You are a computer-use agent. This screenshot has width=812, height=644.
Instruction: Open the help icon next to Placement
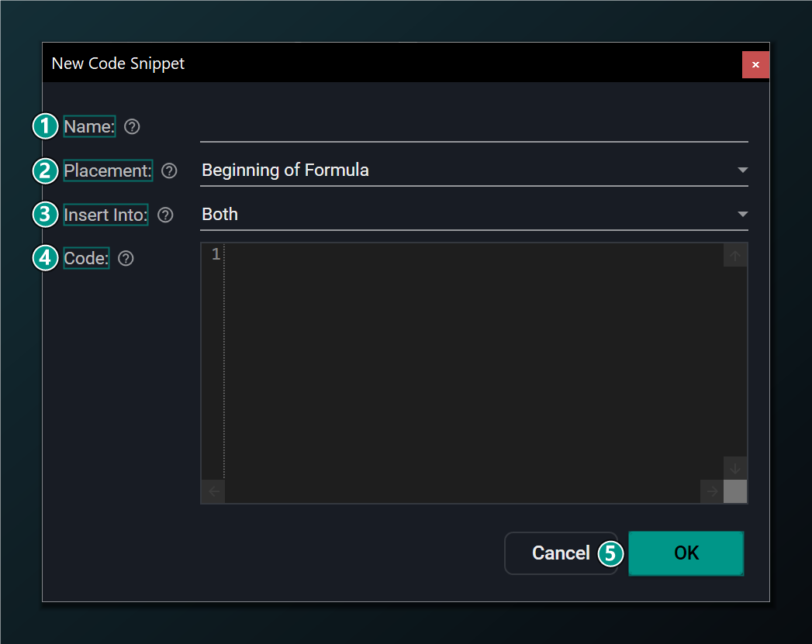click(169, 170)
